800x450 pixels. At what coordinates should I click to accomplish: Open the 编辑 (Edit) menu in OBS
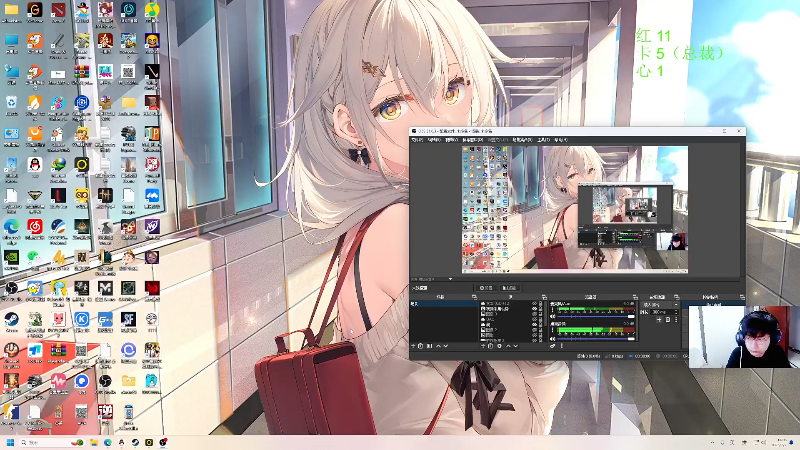click(434, 139)
